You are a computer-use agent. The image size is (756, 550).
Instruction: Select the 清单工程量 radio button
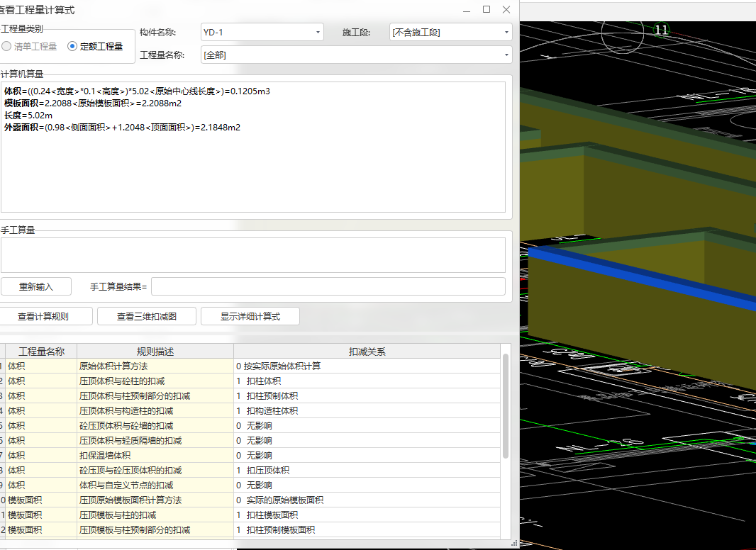tap(6, 46)
